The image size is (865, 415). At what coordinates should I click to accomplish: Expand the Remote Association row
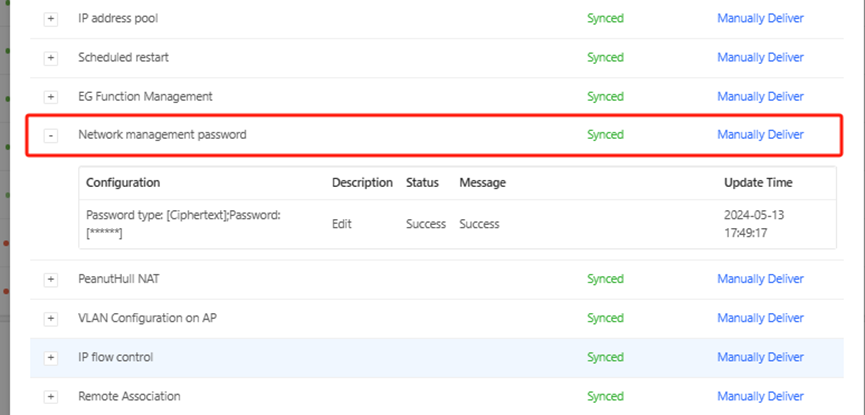(51, 397)
